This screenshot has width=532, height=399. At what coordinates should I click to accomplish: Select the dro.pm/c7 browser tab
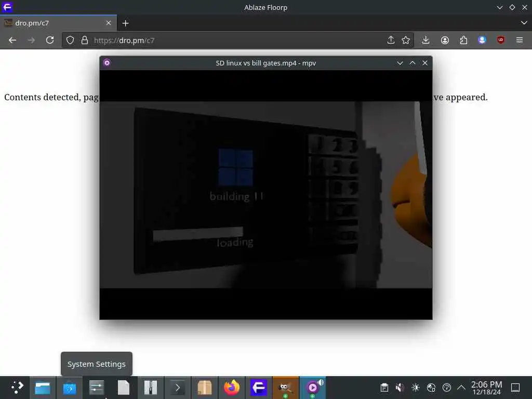tap(58, 23)
